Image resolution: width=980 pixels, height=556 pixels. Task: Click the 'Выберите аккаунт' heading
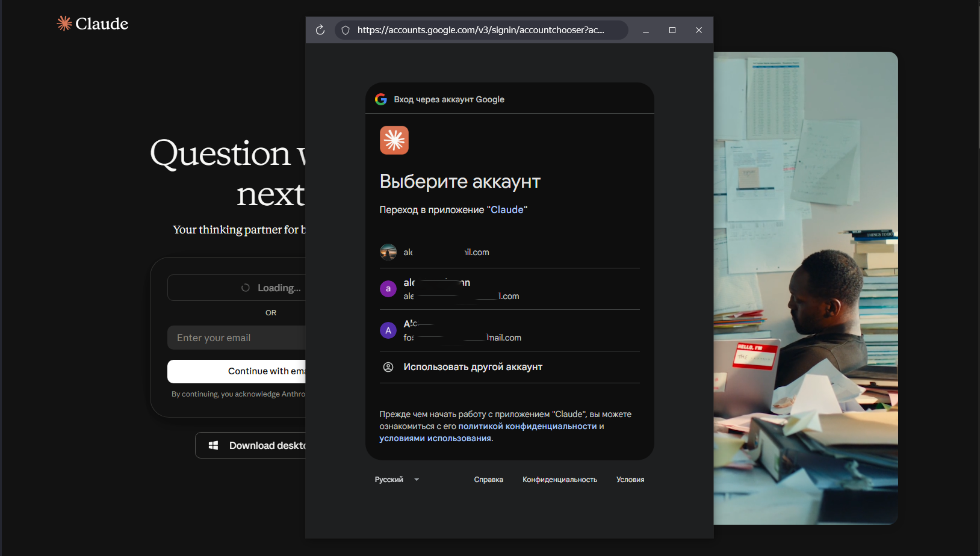coord(460,181)
